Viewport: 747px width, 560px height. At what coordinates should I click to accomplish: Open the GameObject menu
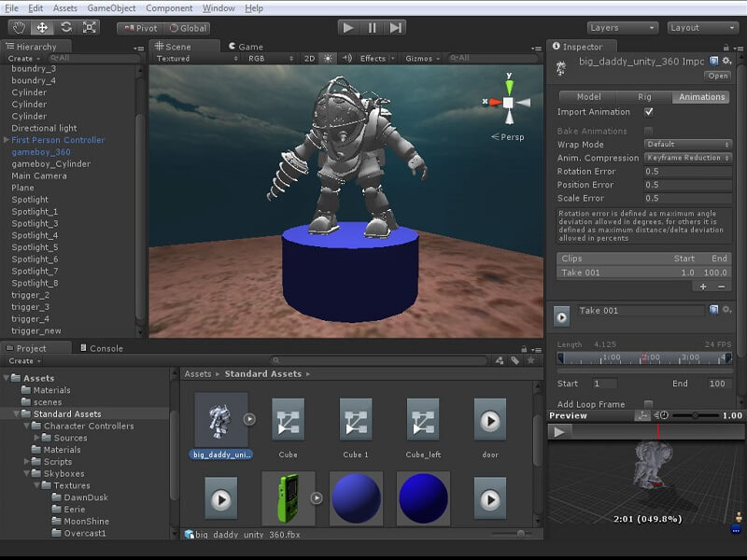pyautogui.click(x=111, y=8)
